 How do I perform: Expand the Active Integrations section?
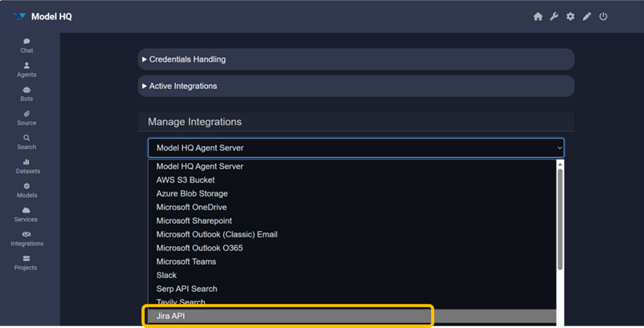(356, 86)
